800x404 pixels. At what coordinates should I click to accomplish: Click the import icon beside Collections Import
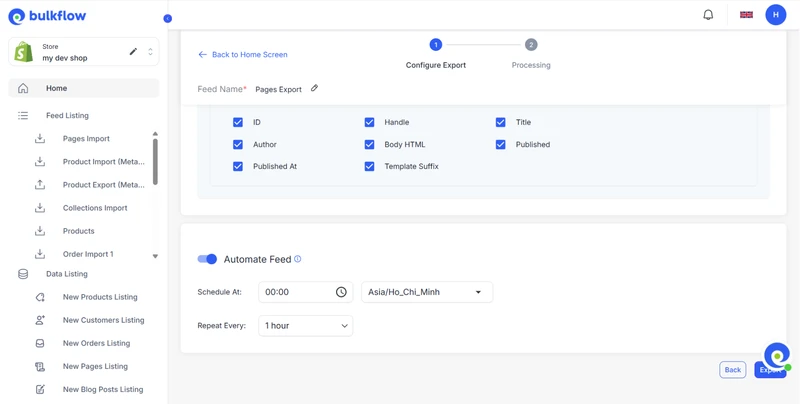(x=40, y=208)
